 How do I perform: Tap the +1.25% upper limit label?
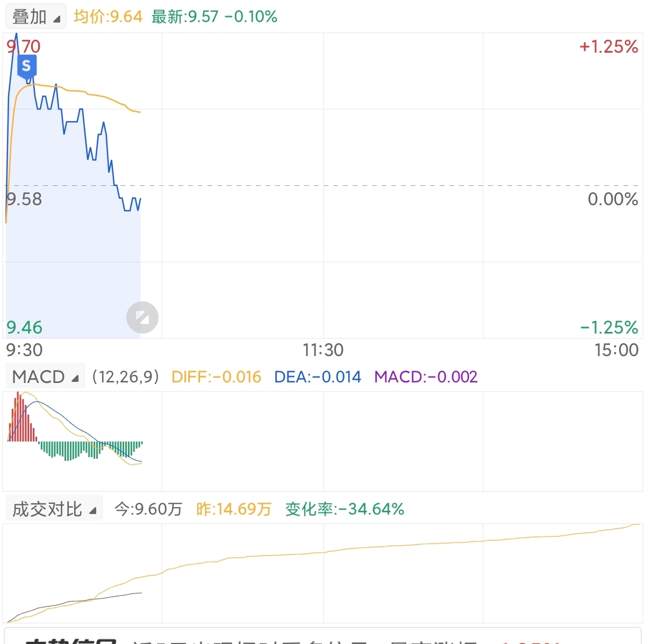pos(608,47)
